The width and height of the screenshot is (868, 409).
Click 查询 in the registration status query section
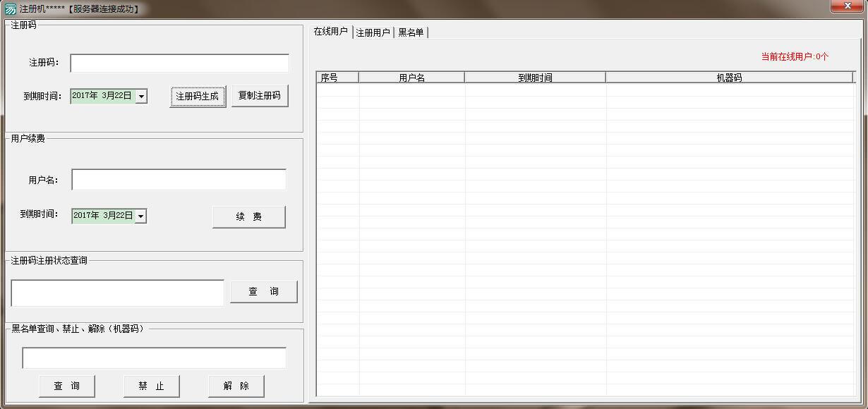point(264,291)
